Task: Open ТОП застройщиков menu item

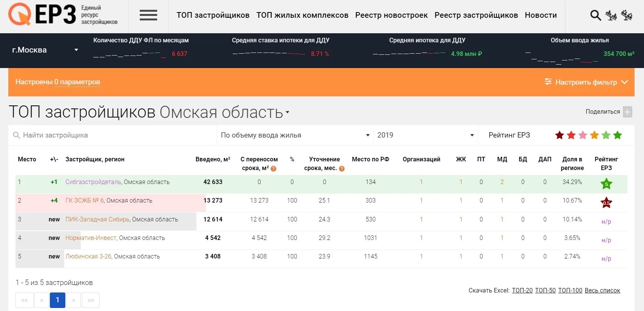Action: pyautogui.click(x=213, y=15)
